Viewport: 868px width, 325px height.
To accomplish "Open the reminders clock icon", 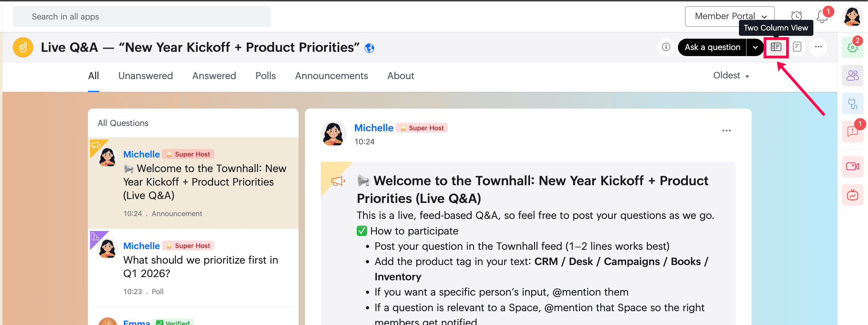I will click(x=796, y=16).
